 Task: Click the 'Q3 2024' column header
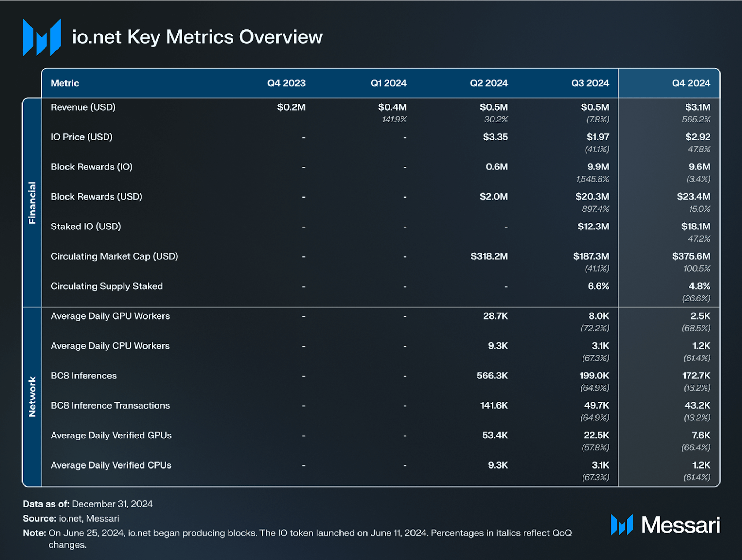pyautogui.click(x=590, y=83)
